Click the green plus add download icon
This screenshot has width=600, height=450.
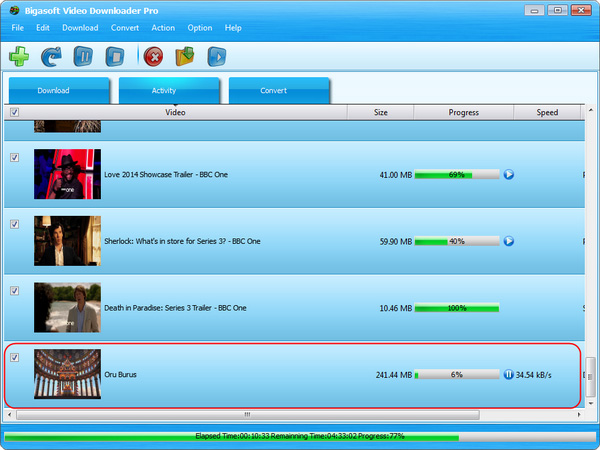[x=19, y=57]
